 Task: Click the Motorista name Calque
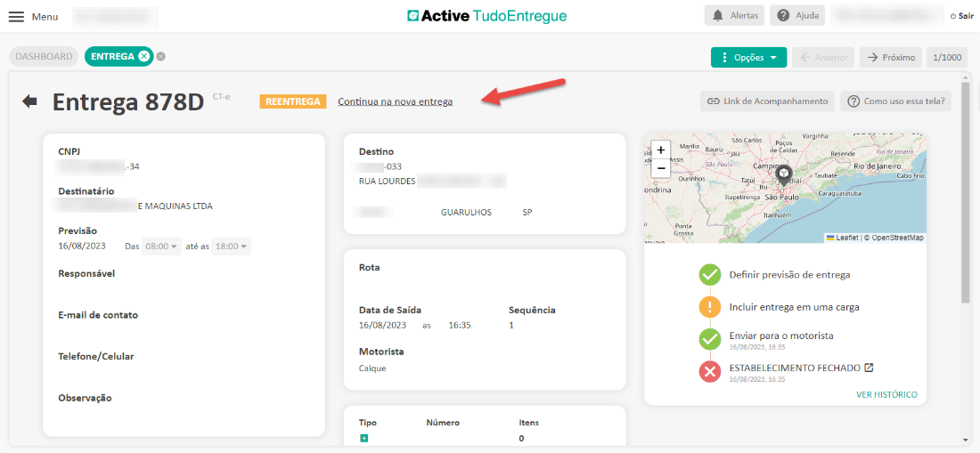point(372,368)
